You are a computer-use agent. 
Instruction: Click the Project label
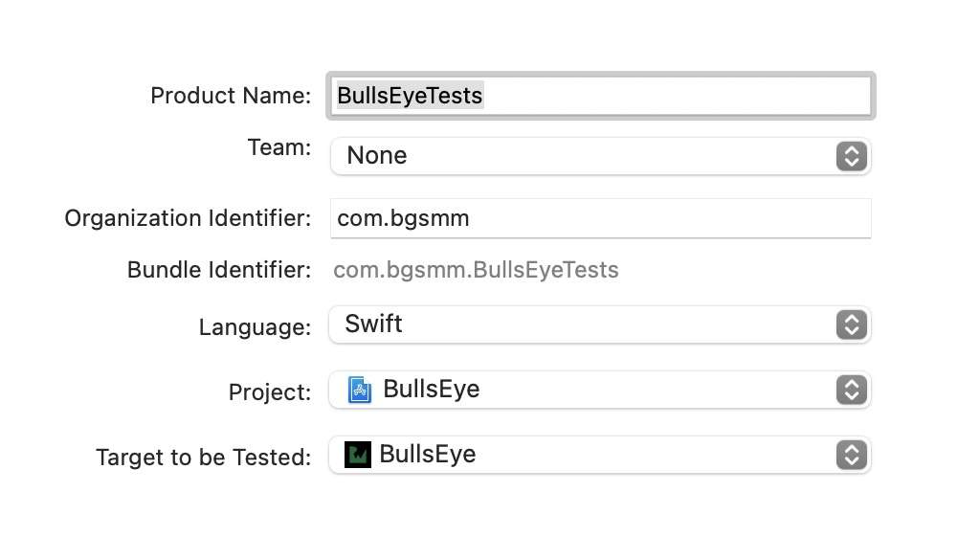270,392
